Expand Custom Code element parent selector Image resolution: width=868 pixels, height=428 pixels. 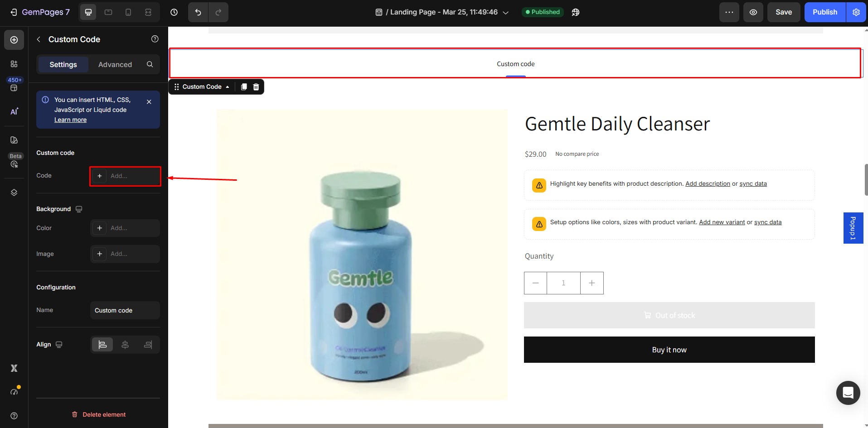228,87
